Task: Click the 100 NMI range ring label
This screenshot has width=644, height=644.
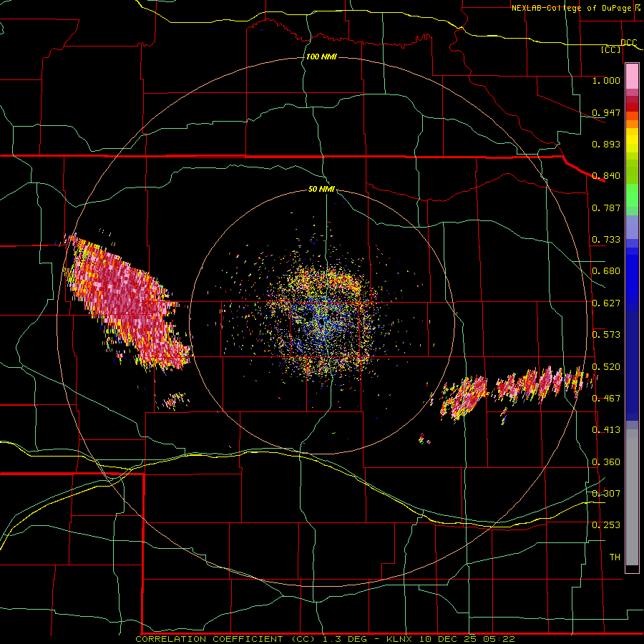Action: [x=321, y=57]
